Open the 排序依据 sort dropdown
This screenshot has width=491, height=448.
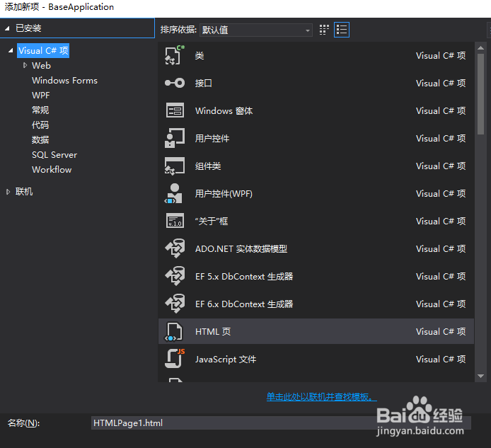click(x=256, y=30)
